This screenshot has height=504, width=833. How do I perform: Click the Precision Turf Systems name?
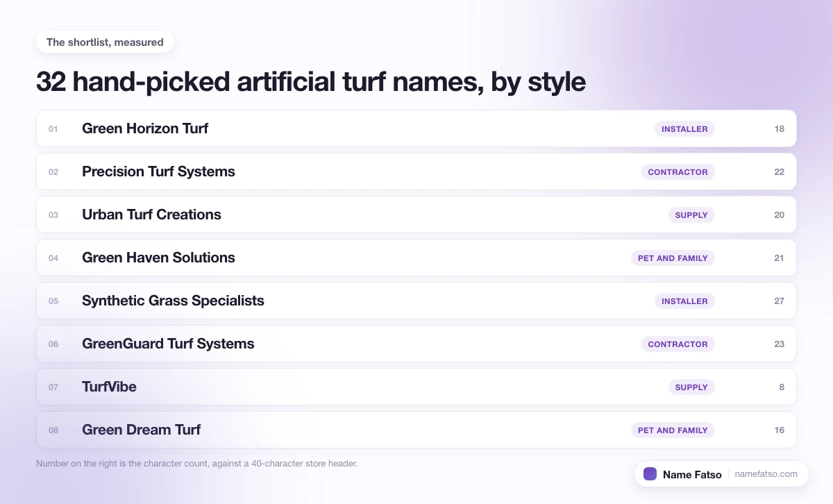pos(158,171)
